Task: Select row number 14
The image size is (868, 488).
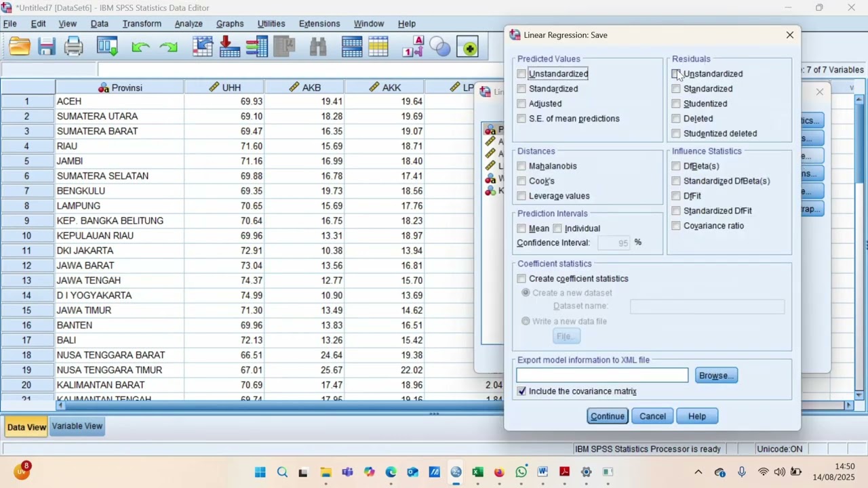Action: click(27, 296)
